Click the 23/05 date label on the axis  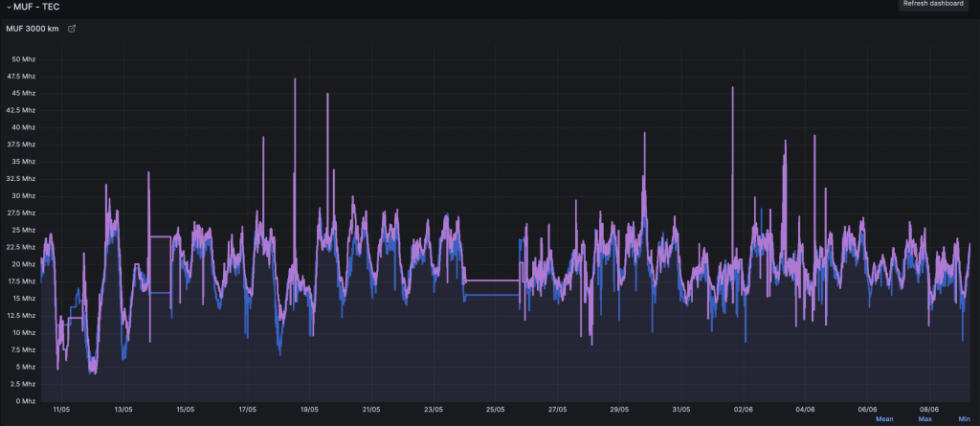pos(434,409)
